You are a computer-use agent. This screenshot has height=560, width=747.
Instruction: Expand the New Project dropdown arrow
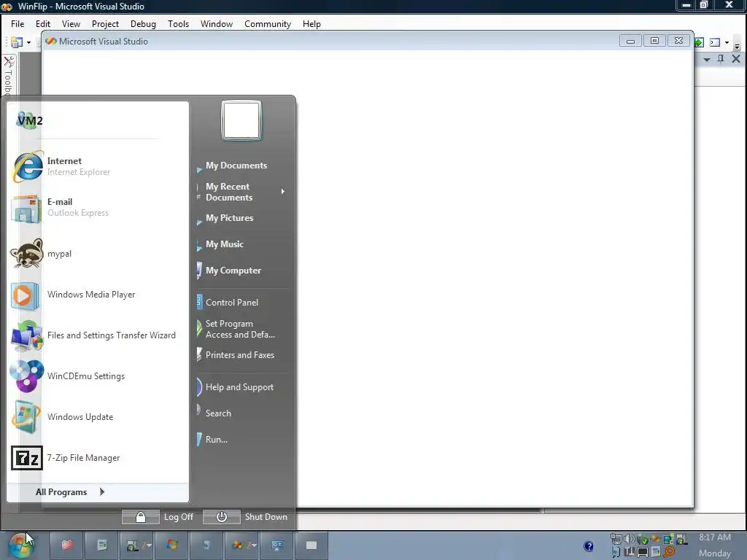click(28, 42)
